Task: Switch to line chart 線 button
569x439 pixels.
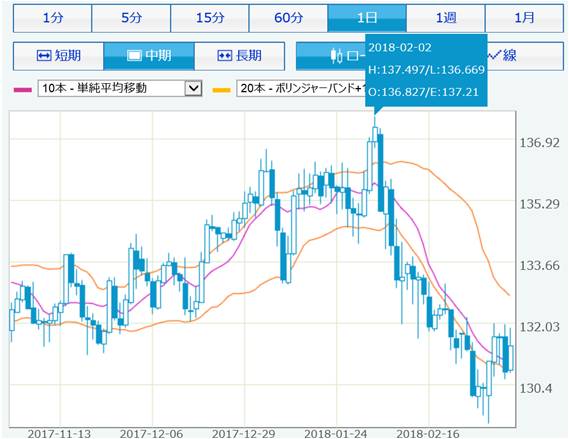Action: click(x=525, y=56)
